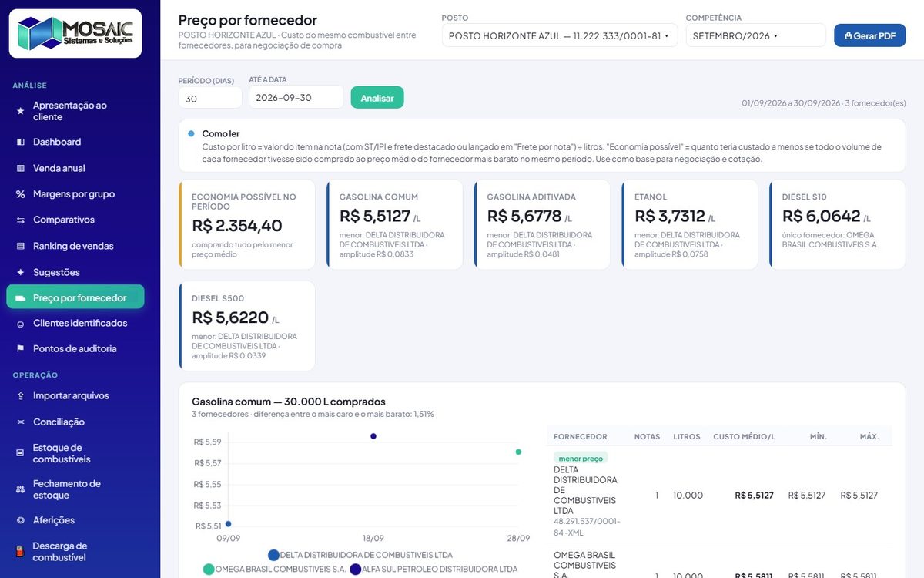
Task: Click the Litros column header
Action: coord(687,437)
